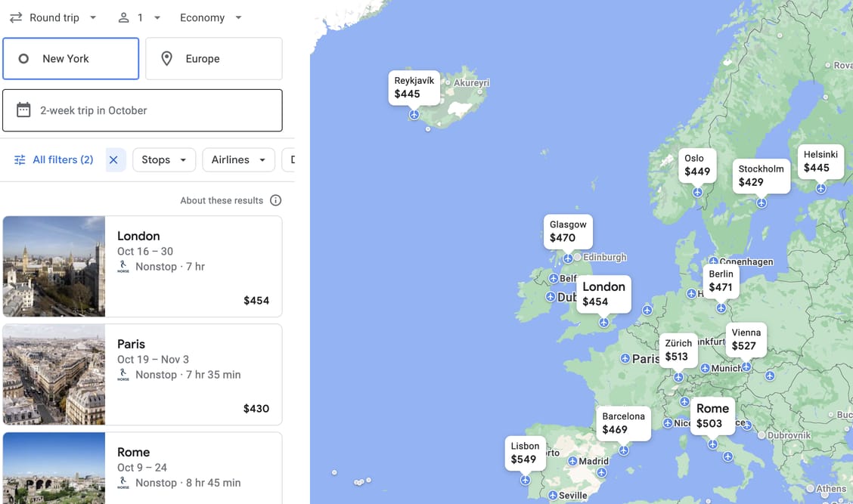Select the Rome $503 map price label

click(712, 416)
